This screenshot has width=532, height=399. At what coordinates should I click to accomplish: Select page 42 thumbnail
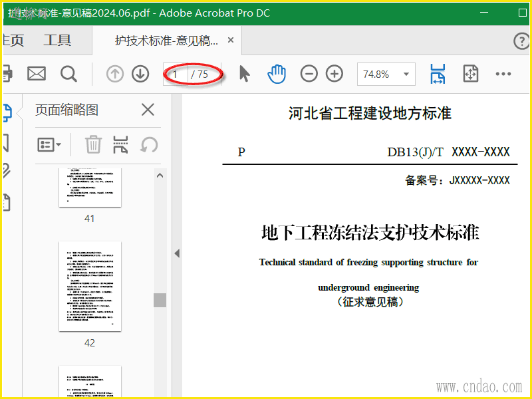(90, 287)
